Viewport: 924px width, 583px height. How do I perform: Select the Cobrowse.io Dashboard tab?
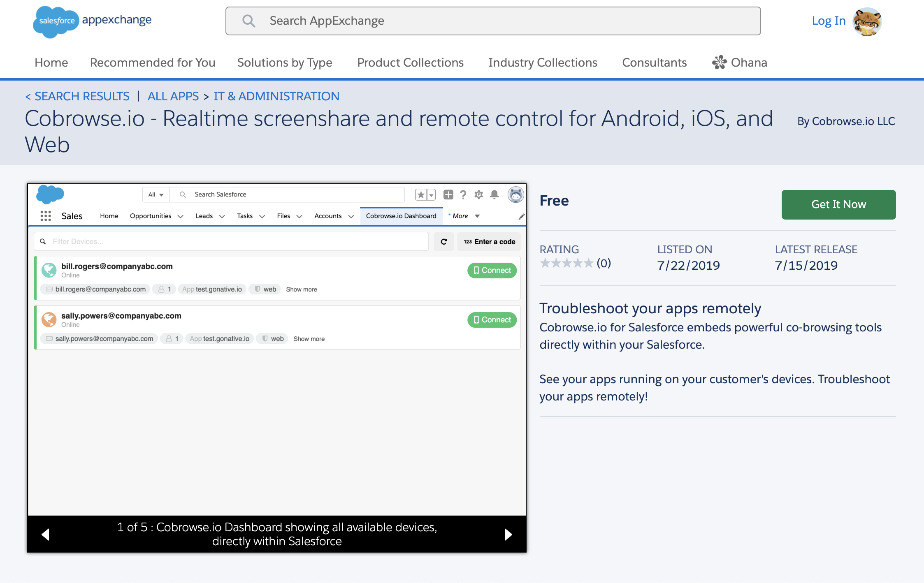click(x=401, y=216)
